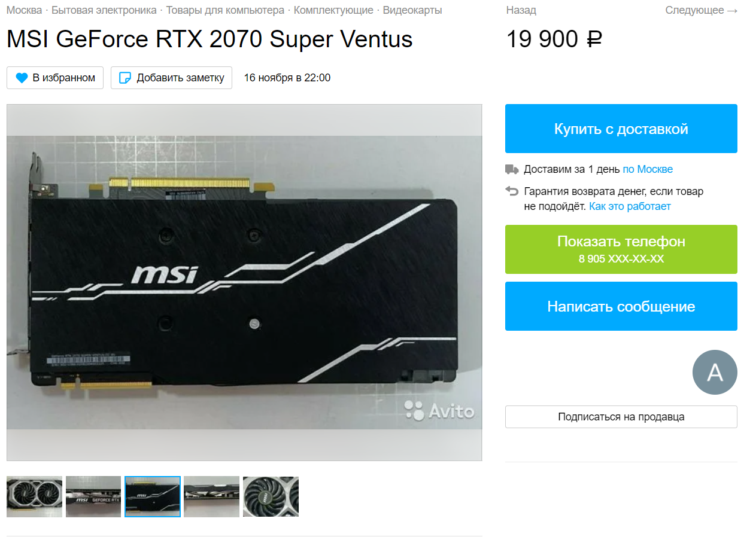The width and height of the screenshot is (756, 546).
Task: Select the last thumbnail with fan close-up
Action: coord(271,496)
